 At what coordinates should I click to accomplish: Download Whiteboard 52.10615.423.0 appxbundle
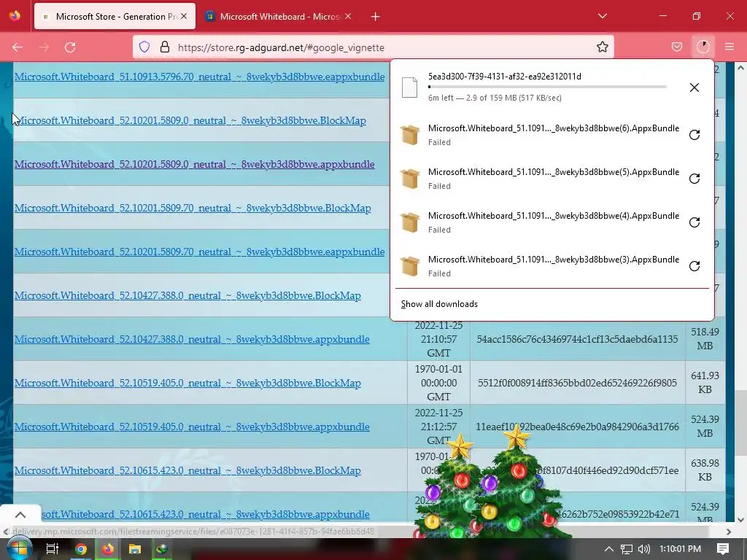pyautogui.click(x=205, y=515)
